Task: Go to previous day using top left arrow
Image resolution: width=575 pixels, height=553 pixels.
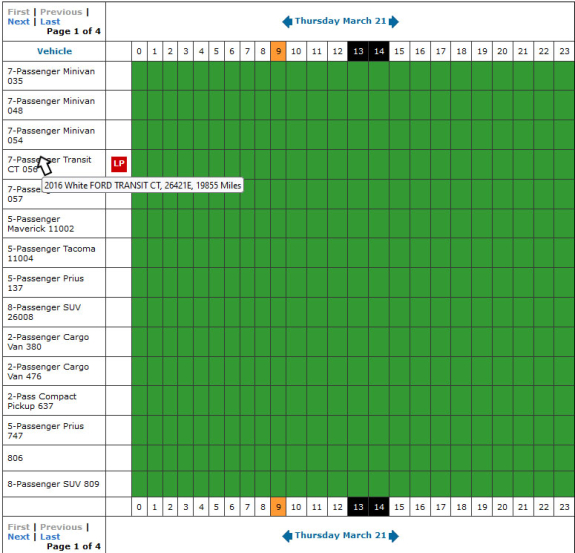Action: click(x=287, y=22)
